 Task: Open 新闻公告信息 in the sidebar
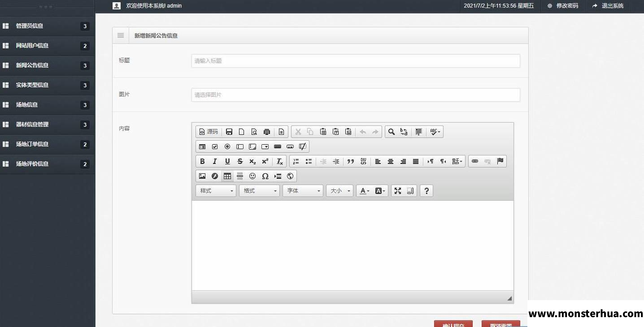(x=47, y=65)
